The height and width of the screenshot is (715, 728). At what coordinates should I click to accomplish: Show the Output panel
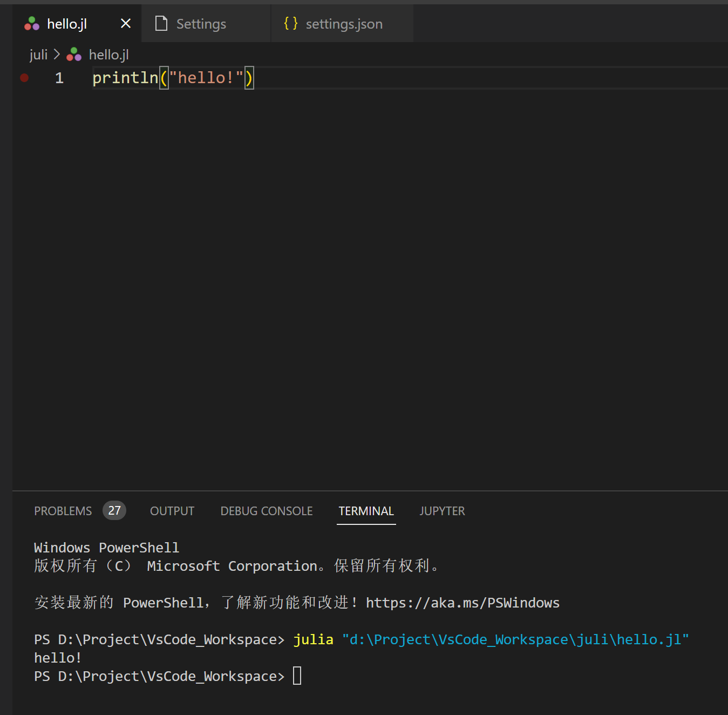[172, 511]
